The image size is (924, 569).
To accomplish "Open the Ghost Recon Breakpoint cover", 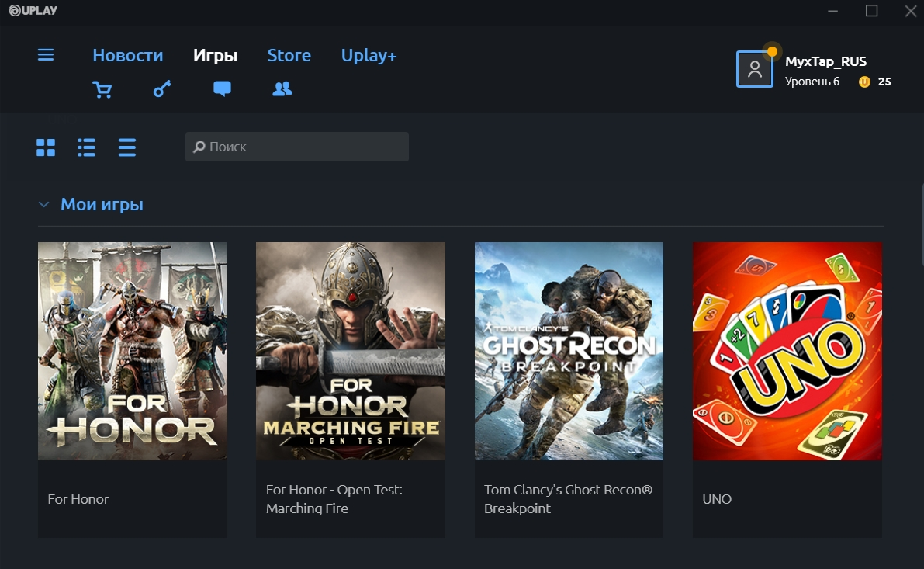I will [x=569, y=351].
